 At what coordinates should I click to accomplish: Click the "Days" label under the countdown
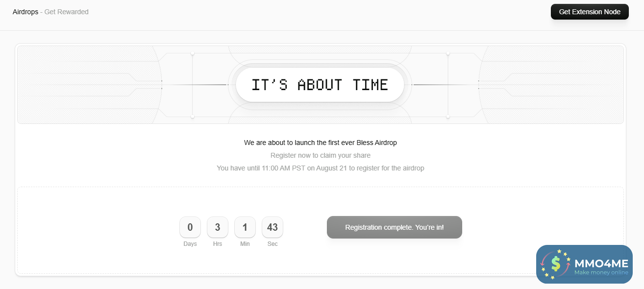coord(190,244)
